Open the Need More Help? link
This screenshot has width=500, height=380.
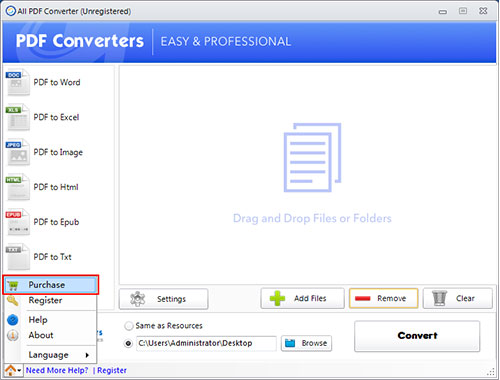tap(57, 370)
